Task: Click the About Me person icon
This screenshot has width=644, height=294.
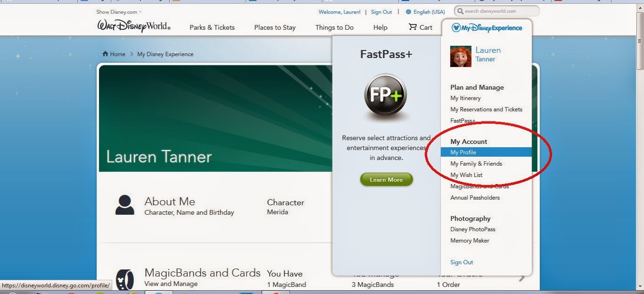Action: click(125, 204)
